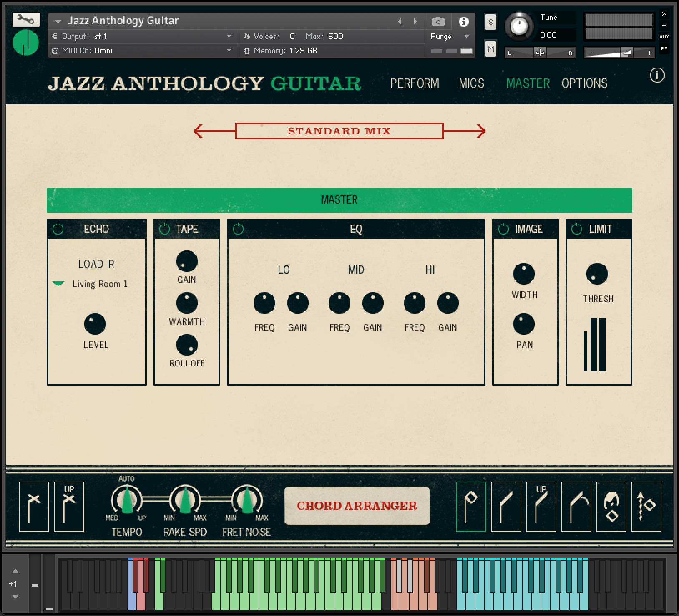
Task: Toggle the ECHO effect power button
Action: [x=58, y=229]
